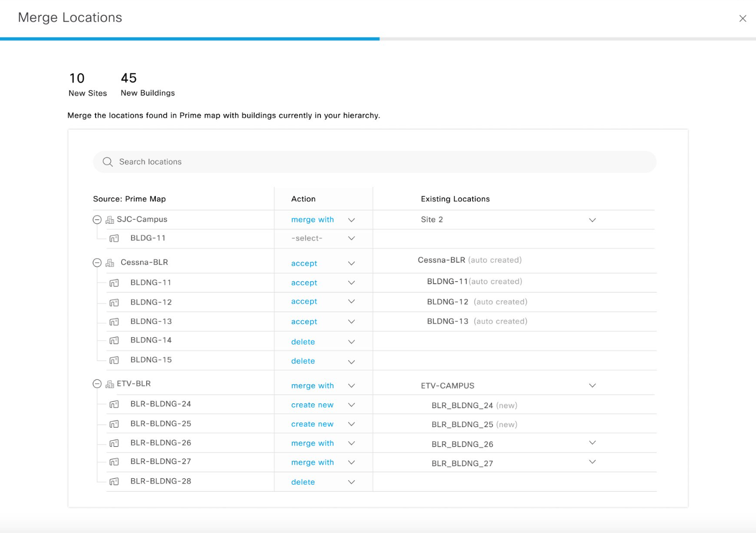This screenshot has height=533, width=756.
Task: Collapse the SJC-Campus site tree
Action: [x=97, y=220]
